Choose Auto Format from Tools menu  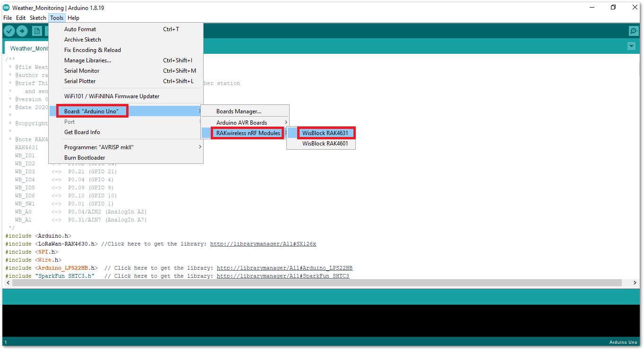point(80,29)
